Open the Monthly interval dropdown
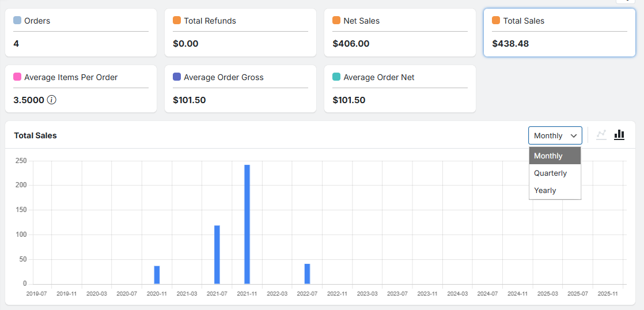 tap(555, 135)
